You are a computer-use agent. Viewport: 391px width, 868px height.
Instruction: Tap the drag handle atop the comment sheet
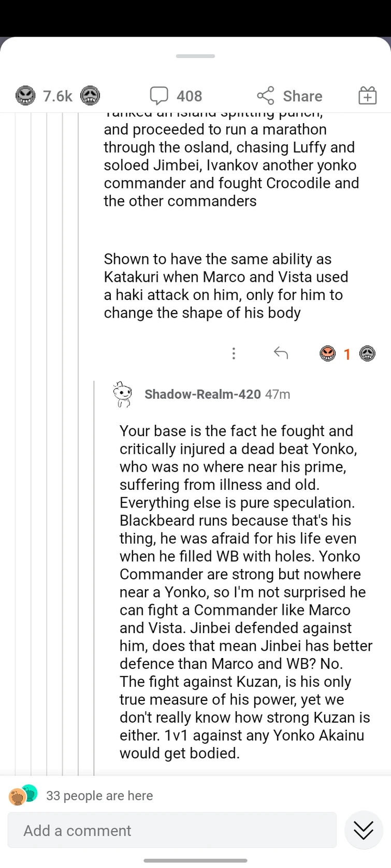coord(195,56)
